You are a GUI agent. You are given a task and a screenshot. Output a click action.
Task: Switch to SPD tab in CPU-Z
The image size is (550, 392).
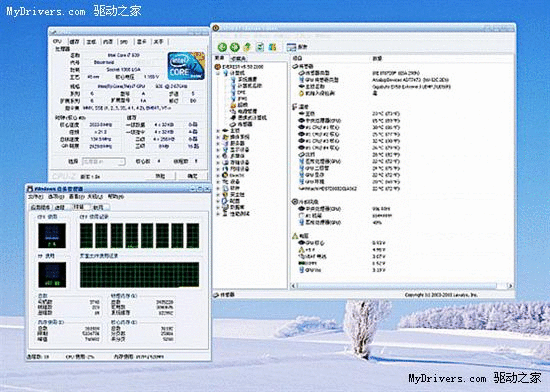click(124, 42)
